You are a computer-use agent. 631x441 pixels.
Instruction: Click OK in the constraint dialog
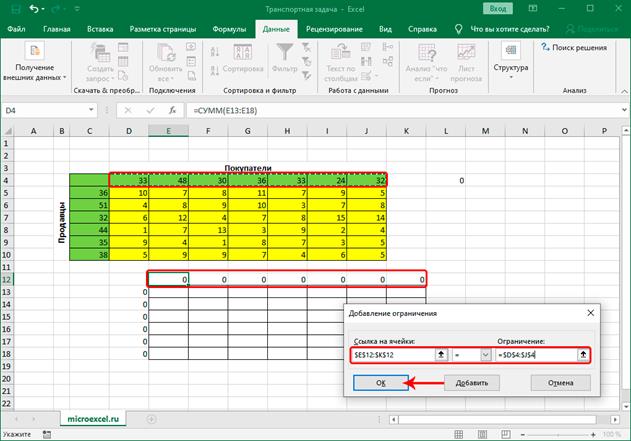pyautogui.click(x=381, y=383)
